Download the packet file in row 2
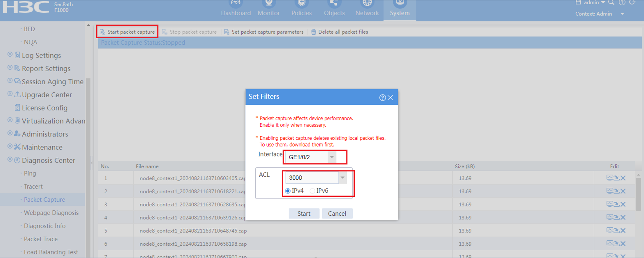This screenshot has height=258, width=644. pos(616,191)
